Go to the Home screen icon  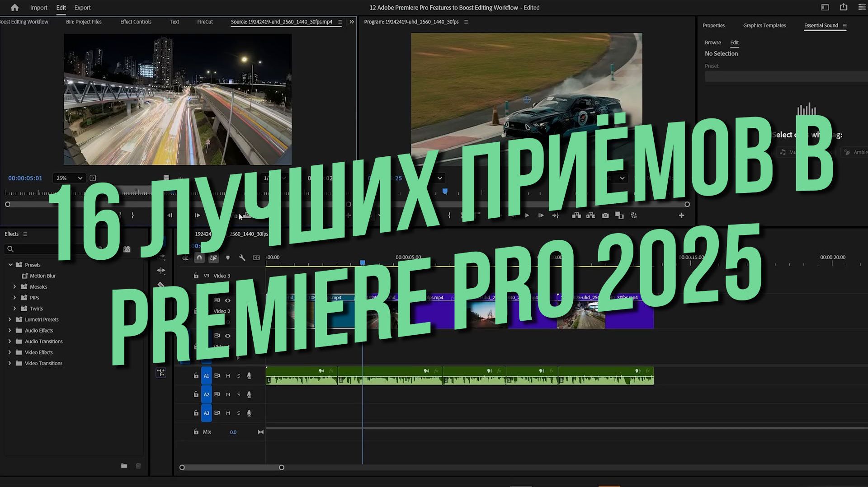click(14, 7)
